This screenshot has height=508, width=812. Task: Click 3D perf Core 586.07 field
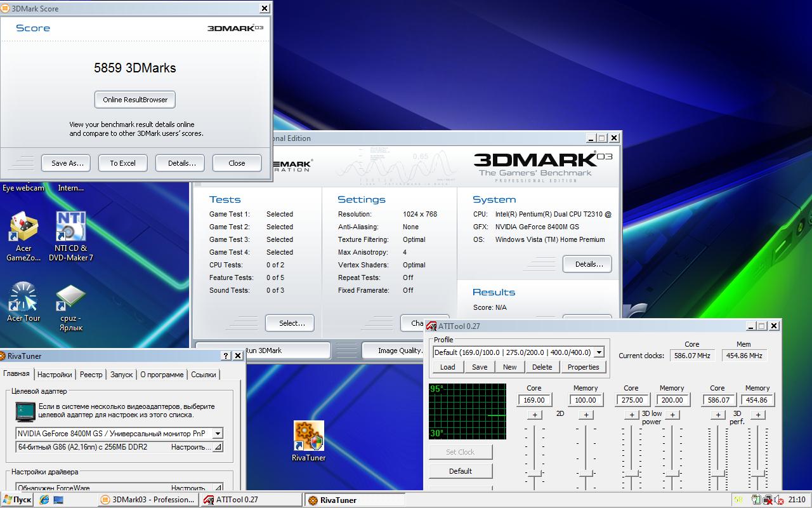(x=718, y=400)
